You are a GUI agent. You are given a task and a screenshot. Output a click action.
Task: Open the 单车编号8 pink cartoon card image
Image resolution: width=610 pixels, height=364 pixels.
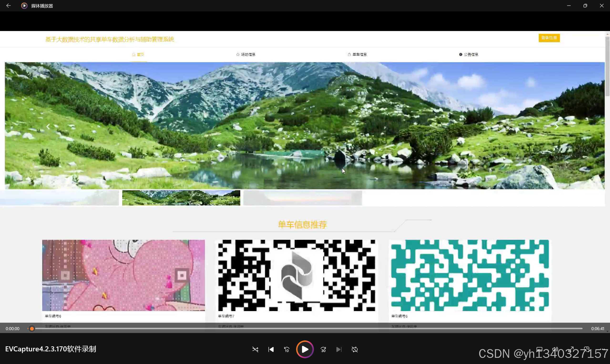tap(123, 275)
